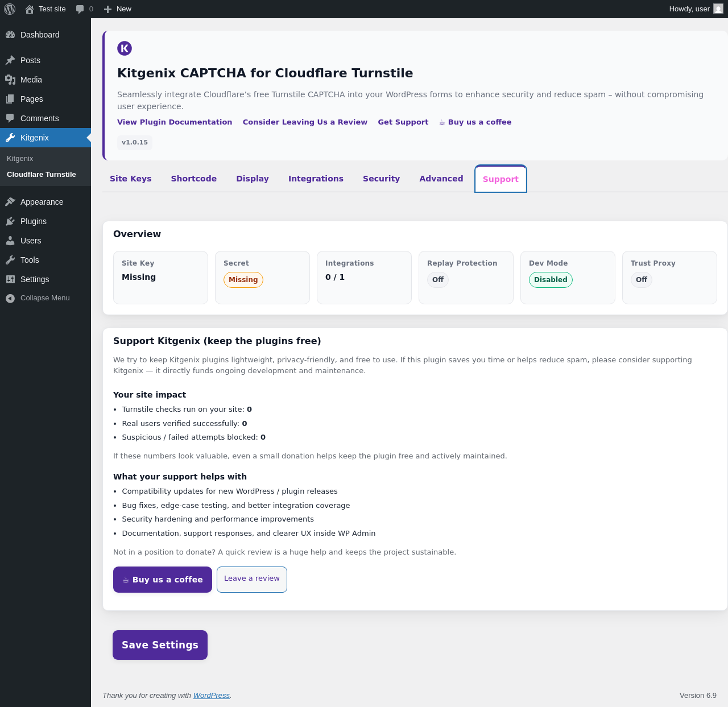728x707 pixels.
Task: Click the What your support helps with heading
Action: pos(180,477)
